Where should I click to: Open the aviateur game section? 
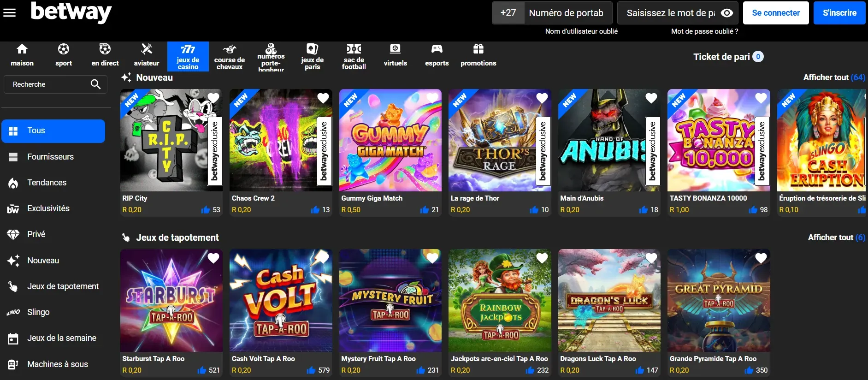[147, 55]
